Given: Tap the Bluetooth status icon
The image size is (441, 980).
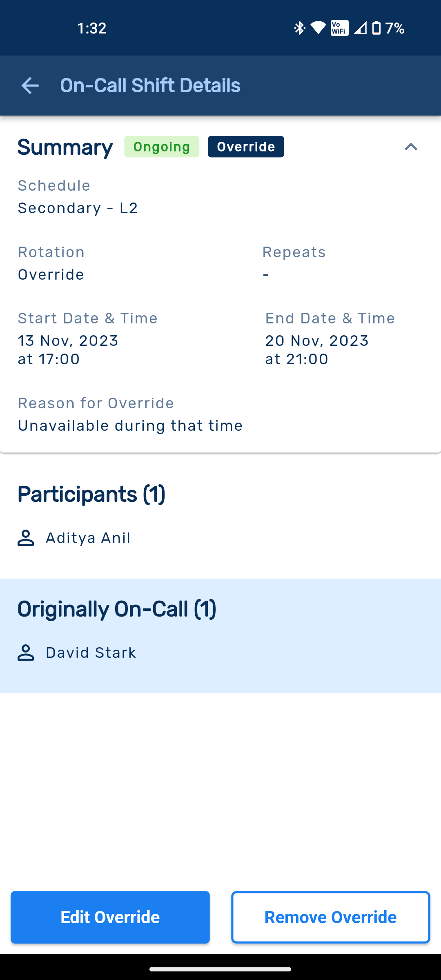Looking at the screenshot, I should click(300, 28).
